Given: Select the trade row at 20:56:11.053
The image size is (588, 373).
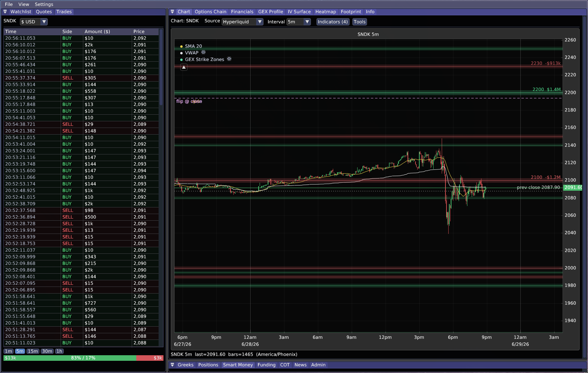Looking at the screenshot, I should [81, 38].
